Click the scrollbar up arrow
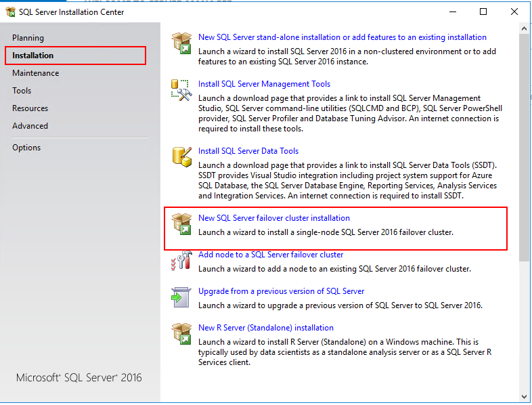 (524, 29)
